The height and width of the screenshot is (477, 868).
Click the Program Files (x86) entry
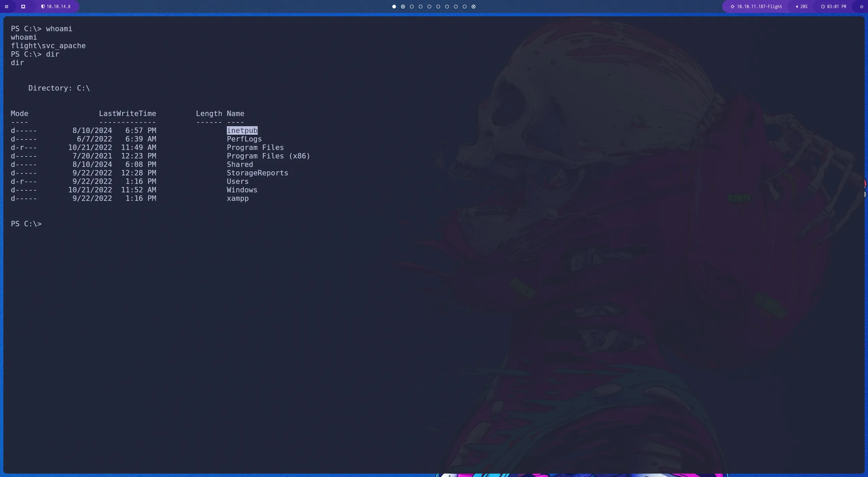pos(268,156)
